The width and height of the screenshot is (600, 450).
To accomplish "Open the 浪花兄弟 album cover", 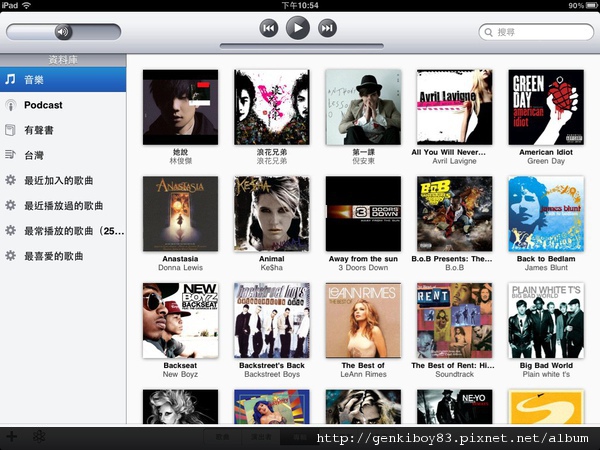I will (x=272, y=107).
